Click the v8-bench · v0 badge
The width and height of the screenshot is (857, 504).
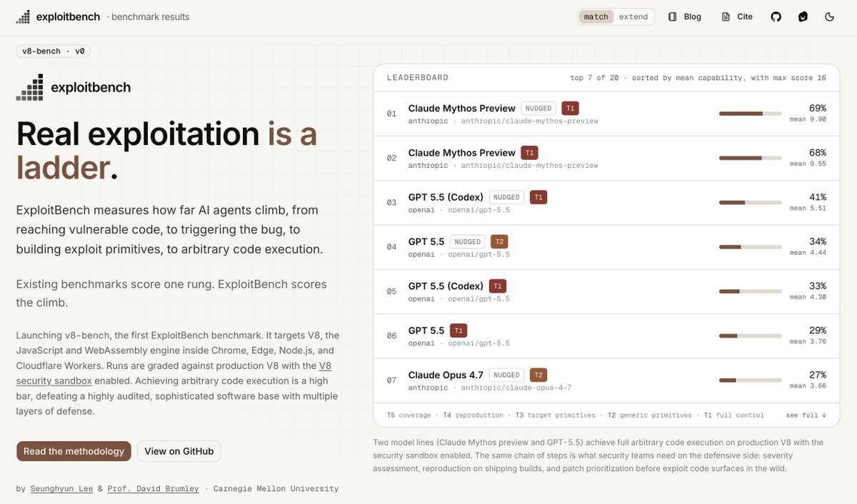[54, 51]
